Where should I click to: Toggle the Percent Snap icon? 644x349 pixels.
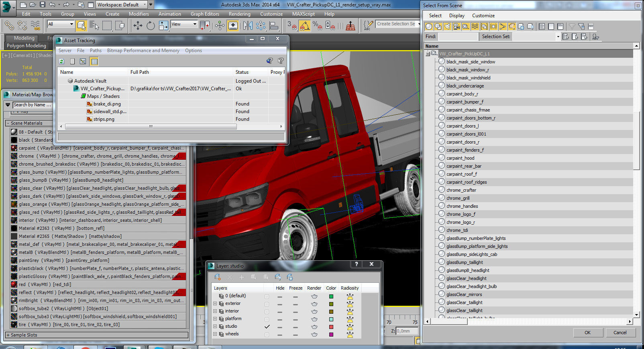tap(317, 26)
